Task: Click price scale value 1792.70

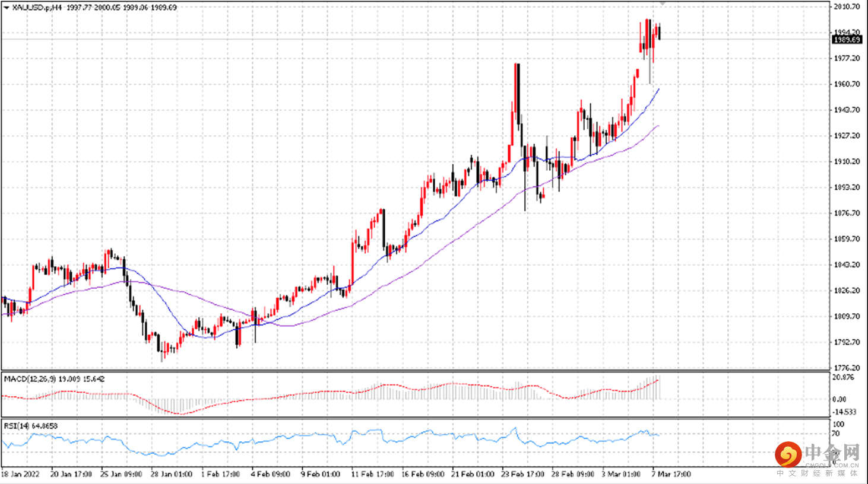Action: [847, 342]
